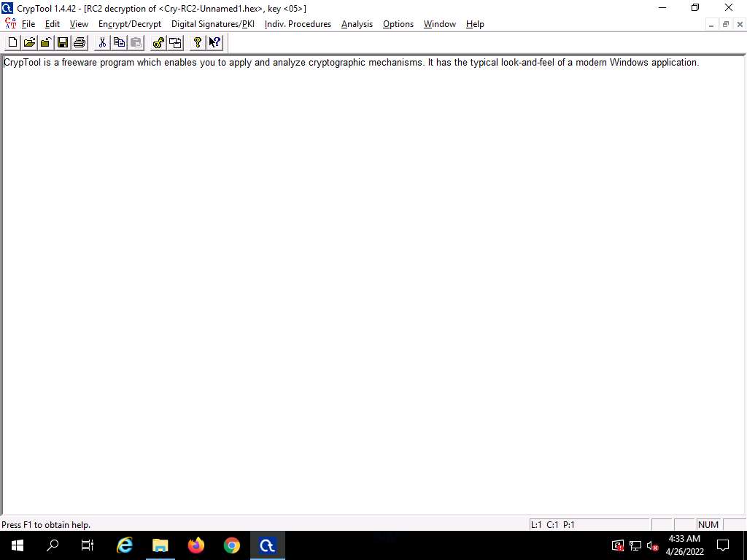This screenshot has width=747, height=560.
Task: Click the Save floppy disk icon
Action: (63, 42)
